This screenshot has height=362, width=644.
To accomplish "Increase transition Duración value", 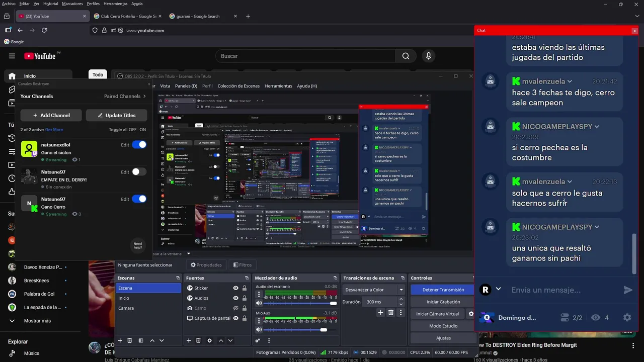I will pyautogui.click(x=401, y=300).
